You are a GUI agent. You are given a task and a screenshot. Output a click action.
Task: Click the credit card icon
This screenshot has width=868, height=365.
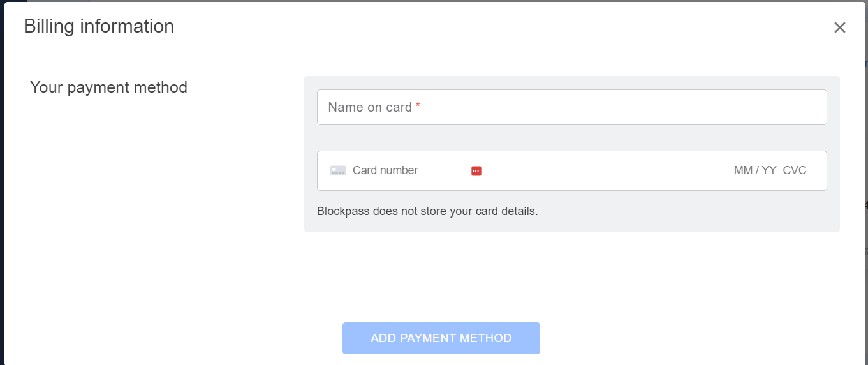click(338, 170)
